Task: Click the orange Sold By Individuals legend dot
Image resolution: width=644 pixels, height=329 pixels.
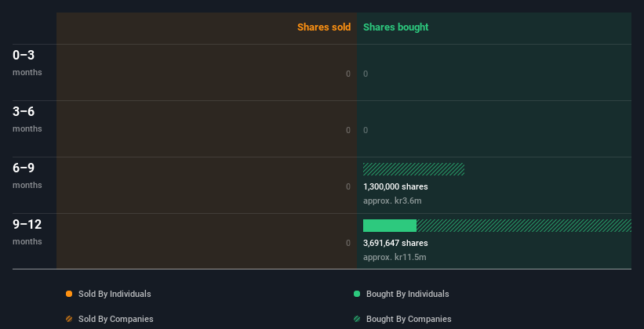Action: click(x=69, y=294)
